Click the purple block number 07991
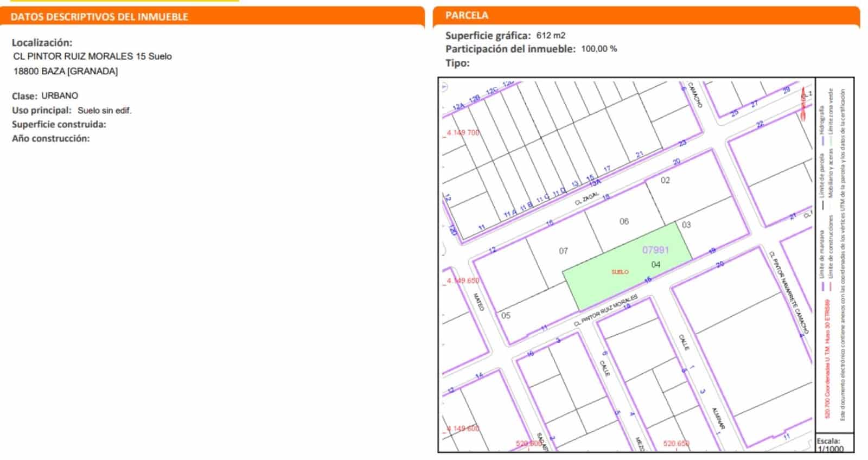Viewport: 868px width, 460px height. click(655, 250)
